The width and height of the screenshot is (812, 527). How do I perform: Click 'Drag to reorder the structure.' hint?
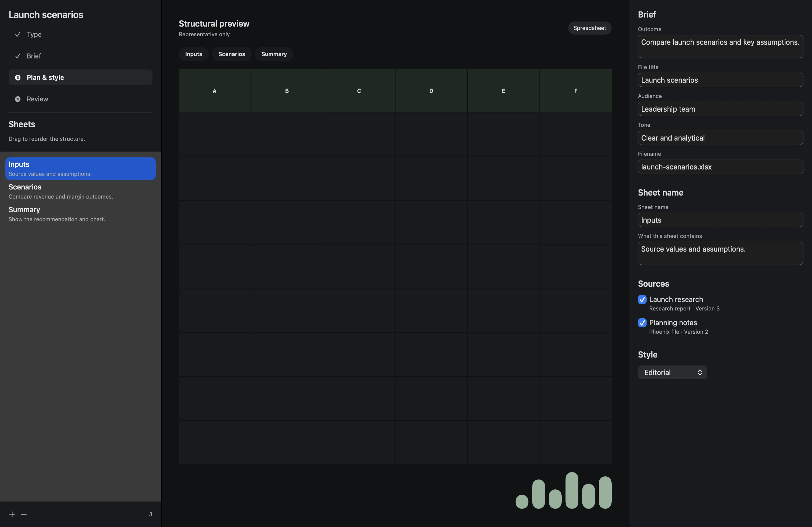47,139
